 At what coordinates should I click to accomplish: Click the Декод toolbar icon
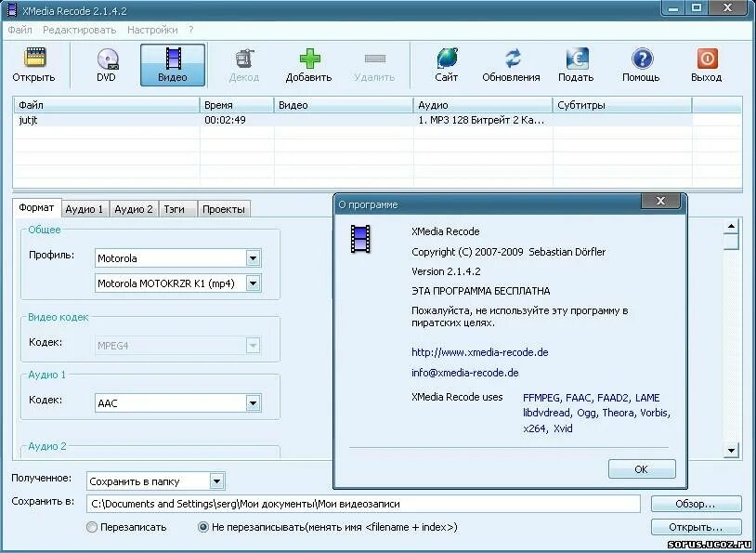(x=244, y=59)
